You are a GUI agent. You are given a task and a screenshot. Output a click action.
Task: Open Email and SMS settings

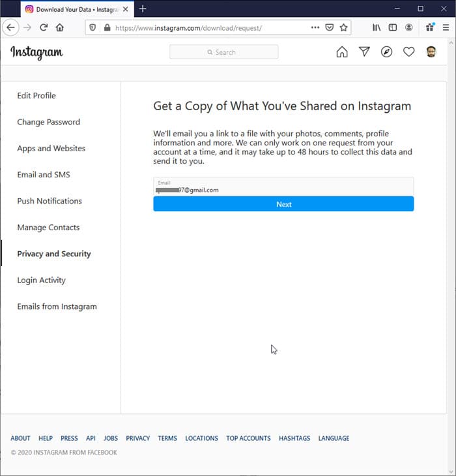[44, 175]
